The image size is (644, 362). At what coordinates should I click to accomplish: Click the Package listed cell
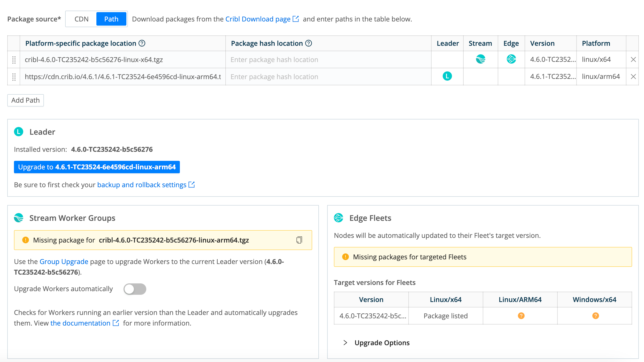tap(446, 316)
